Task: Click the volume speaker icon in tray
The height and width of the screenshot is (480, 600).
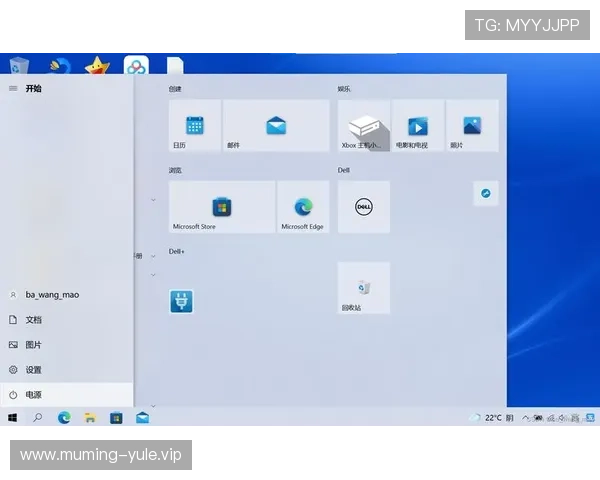Action: (562, 418)
